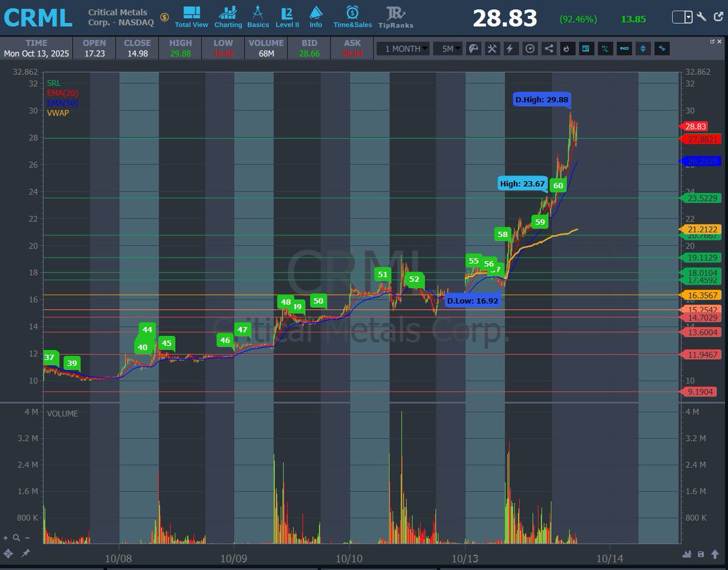Click the D.High: 29.88 chart label

pos(542,99)
